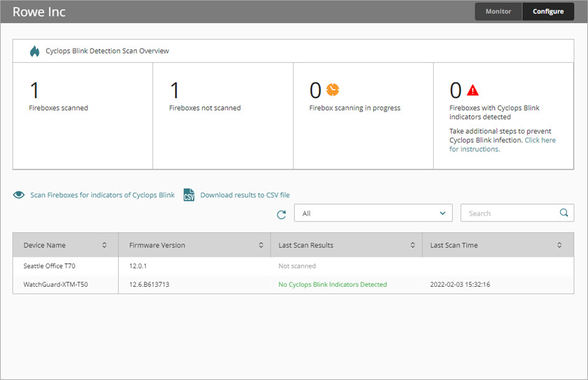Click the refresh icon next to filter
The width and height of the screenshot is (588, 380).
(x=281, y=214)
